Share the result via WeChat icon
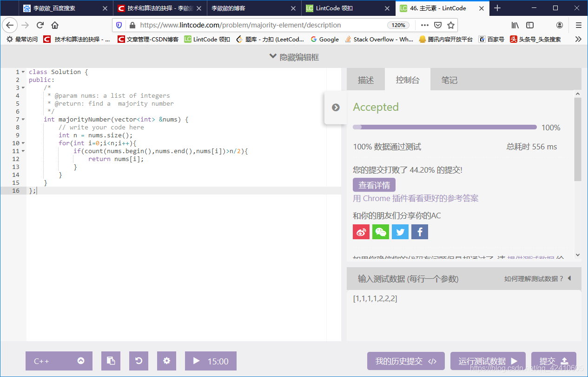This screenshot has height=377, width=588. [381, 231]
